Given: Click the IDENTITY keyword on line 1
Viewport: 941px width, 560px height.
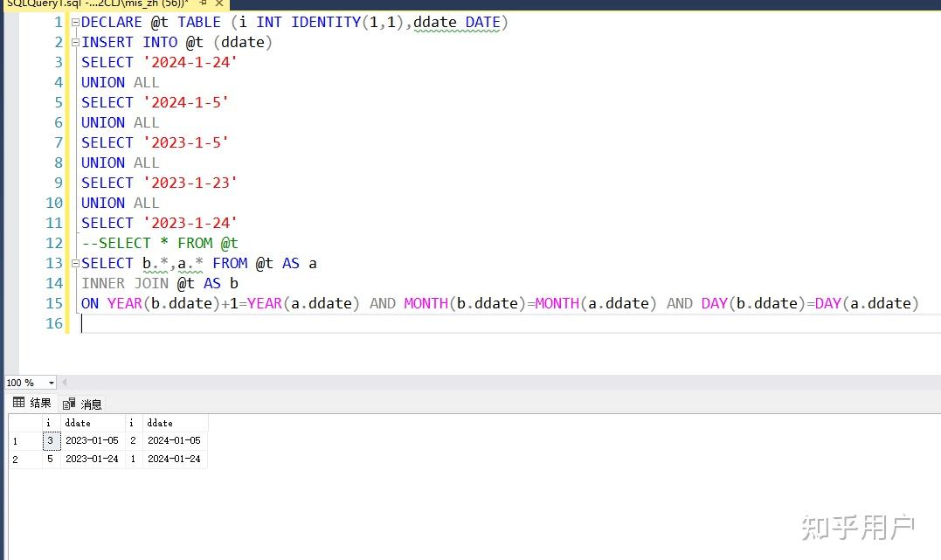Looking at the screenshot, I should pyautogui.click(x=326, y=23).
